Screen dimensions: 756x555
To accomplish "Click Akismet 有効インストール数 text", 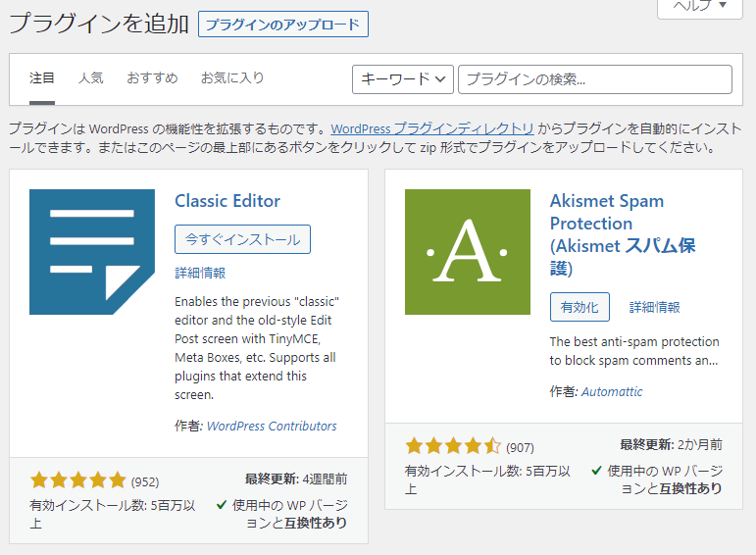I will [487, 479].
